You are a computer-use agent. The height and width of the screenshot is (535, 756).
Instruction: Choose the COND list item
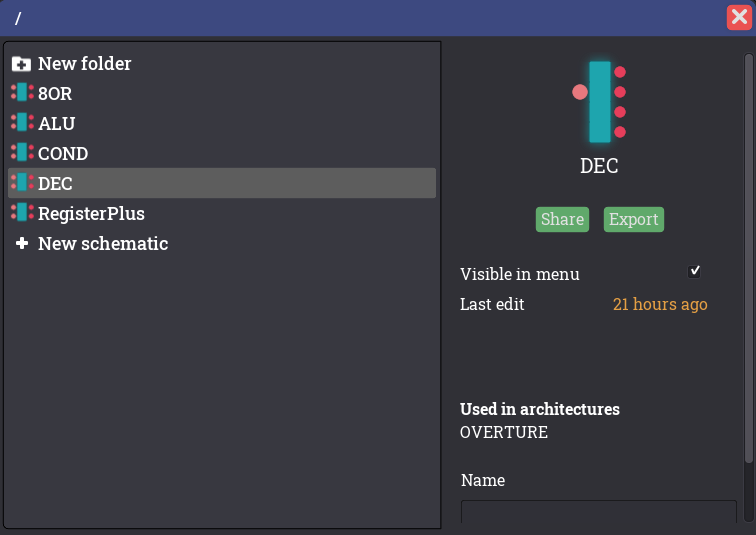[63, 154]
